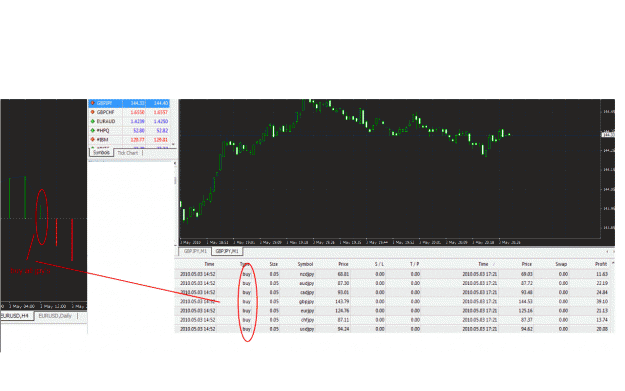Click the trade table scroll-up arrow

pyautogui.click(x=613, y=263)
